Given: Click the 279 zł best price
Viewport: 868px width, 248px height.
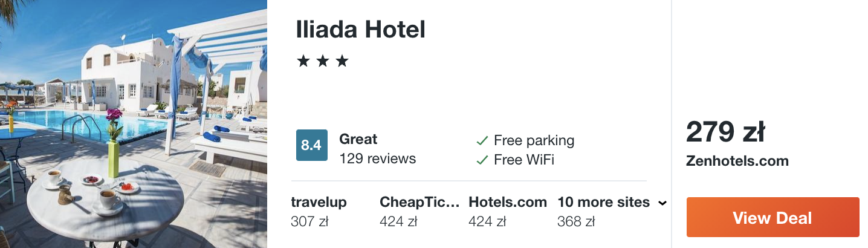Looking at the screenshot, I should 725,132.
